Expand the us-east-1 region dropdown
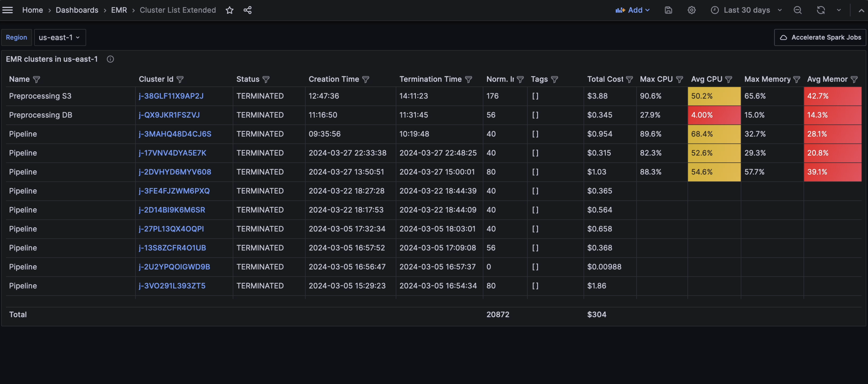The width and height of the screenshot is (868, 384). (60, 37)
